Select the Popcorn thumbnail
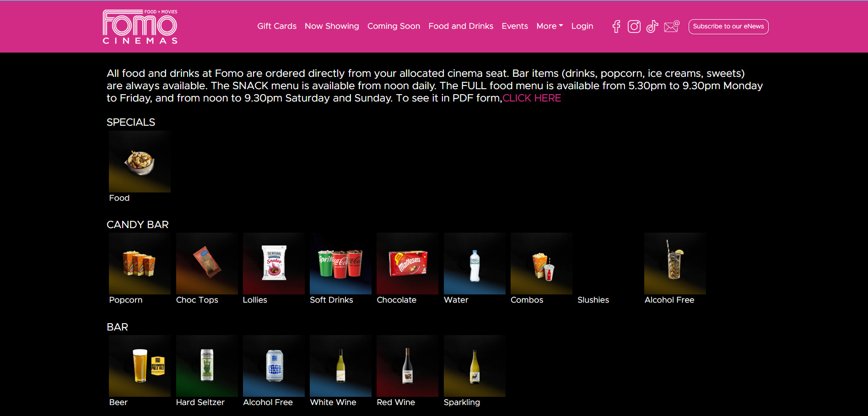This screenshot has height=416, width=868. (x=140, y=263)
